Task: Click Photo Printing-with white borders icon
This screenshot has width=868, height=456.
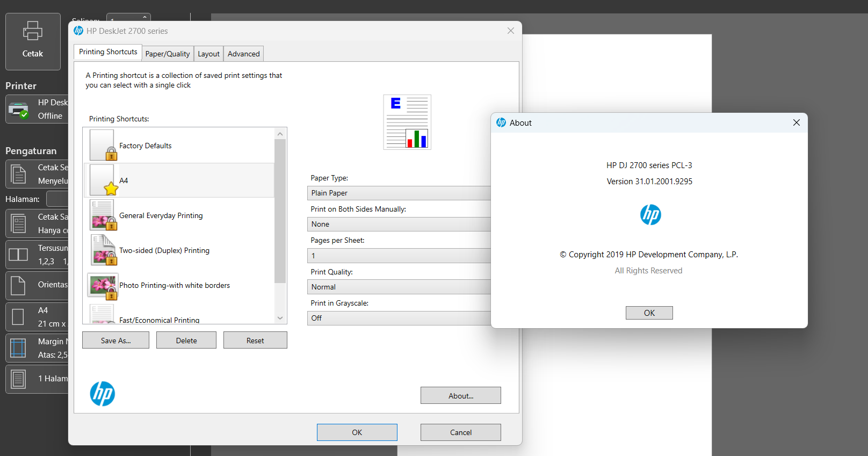Action: 103,286
